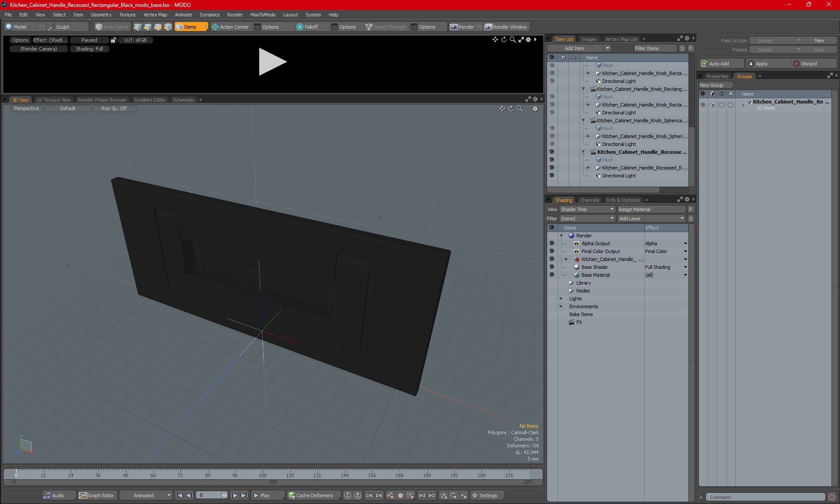Hide the Alpha Output layer
840x504 pixels.
tap(552, 244)
